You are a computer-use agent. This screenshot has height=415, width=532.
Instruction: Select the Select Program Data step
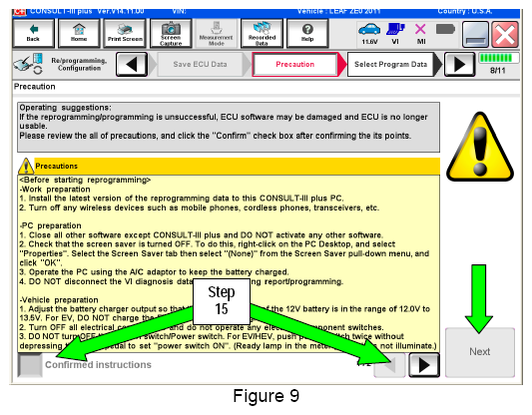[x=390, y=64]
